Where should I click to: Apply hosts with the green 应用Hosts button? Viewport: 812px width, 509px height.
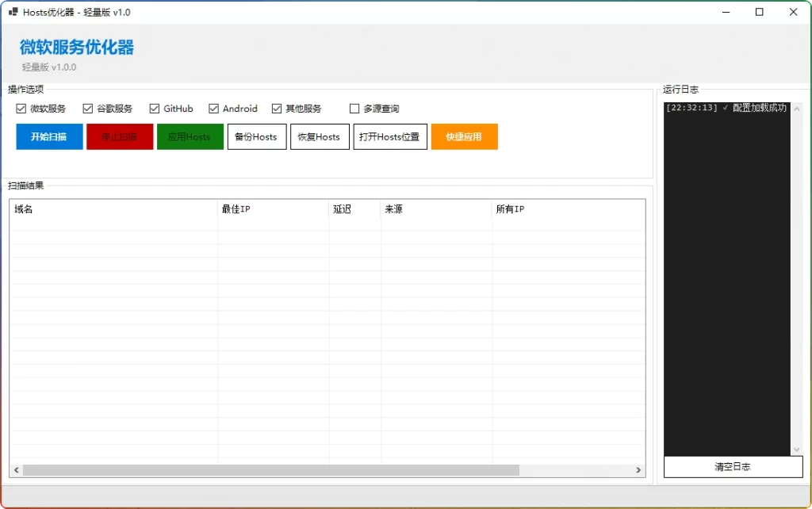(190, 136)
